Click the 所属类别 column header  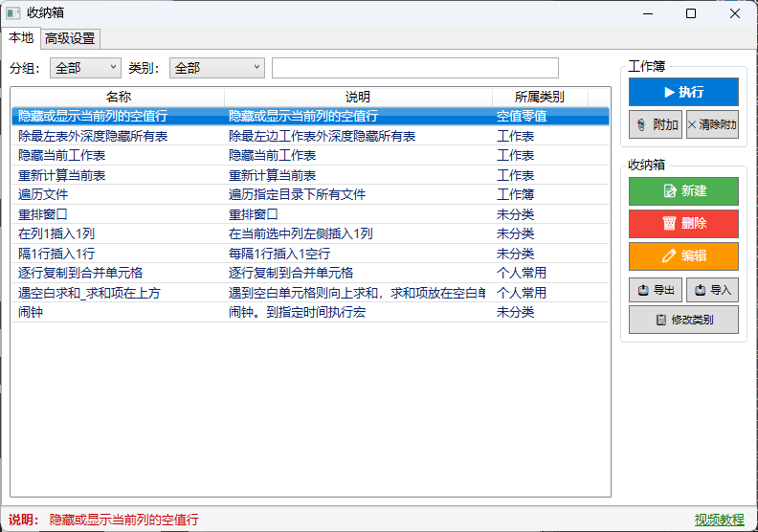point(540,97)
